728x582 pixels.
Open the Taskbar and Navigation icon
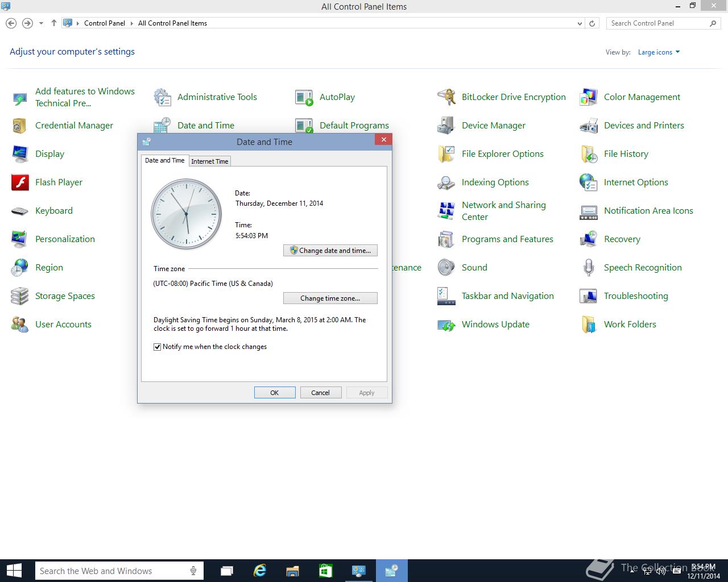pos(446,296)
